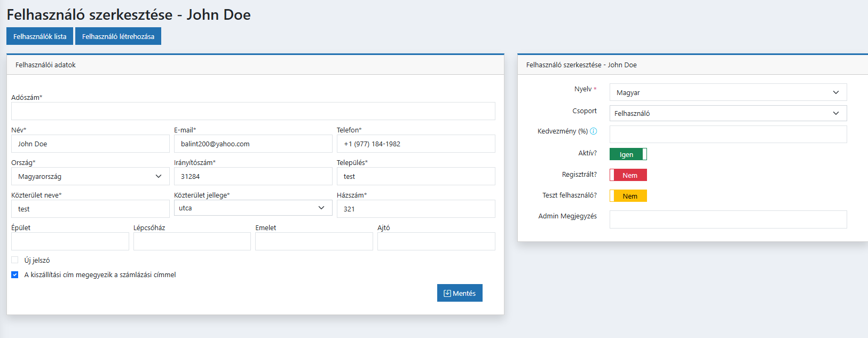Screen dimensions: 868x338
Task: Expand the Csoport dropdown showing Felhasználó
Action: point(728,113)
